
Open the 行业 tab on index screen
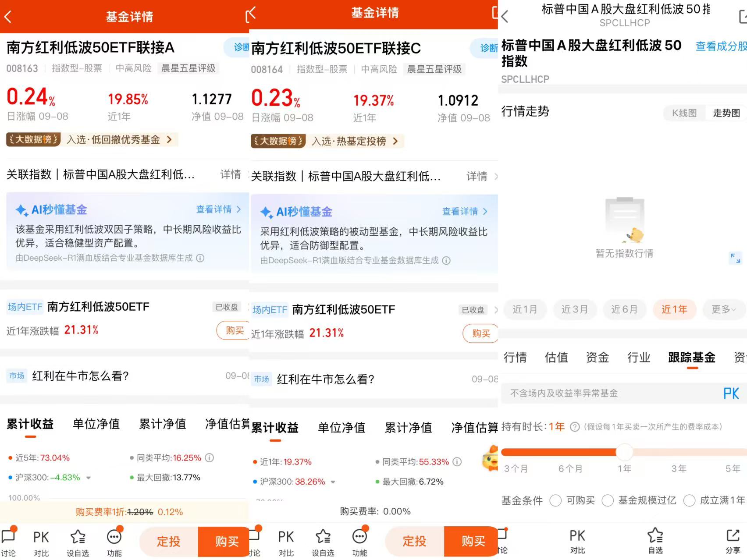click(639, 358)
